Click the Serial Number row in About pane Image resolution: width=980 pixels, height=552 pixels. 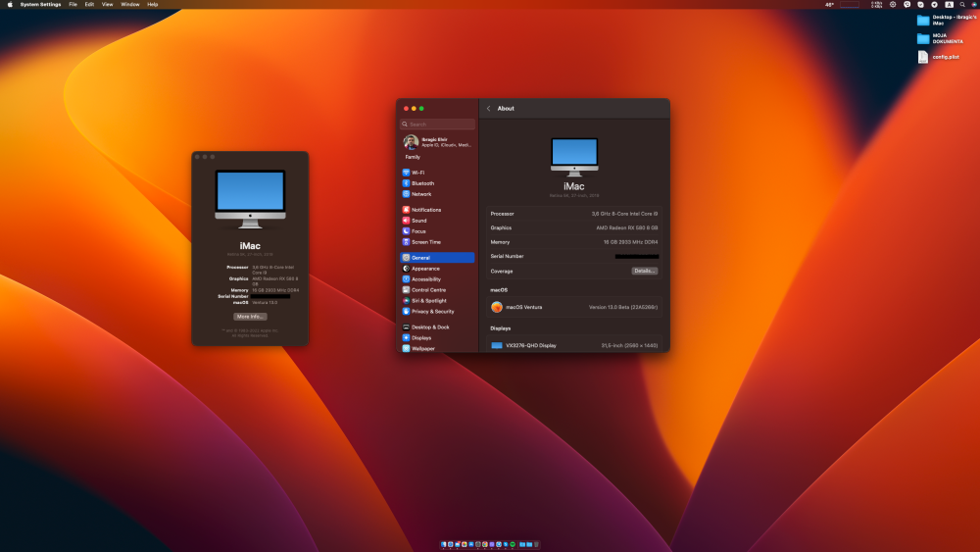coord(573,256)
